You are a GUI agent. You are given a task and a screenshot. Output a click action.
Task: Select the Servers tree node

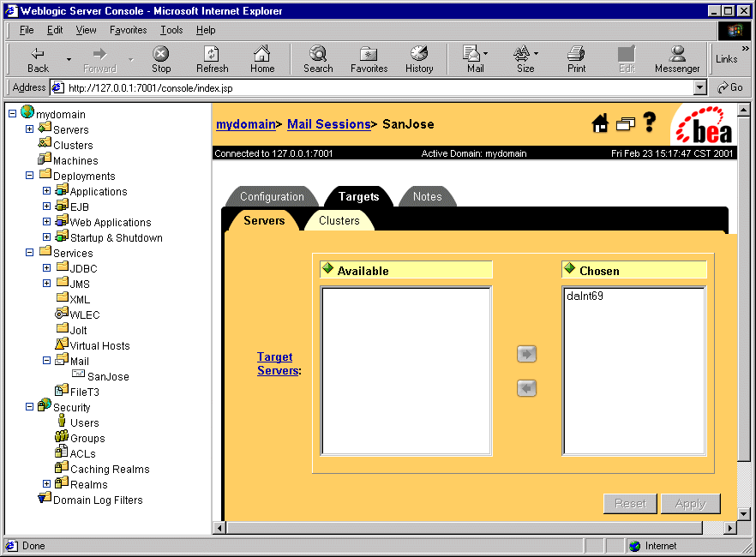(x=71, y=130)
